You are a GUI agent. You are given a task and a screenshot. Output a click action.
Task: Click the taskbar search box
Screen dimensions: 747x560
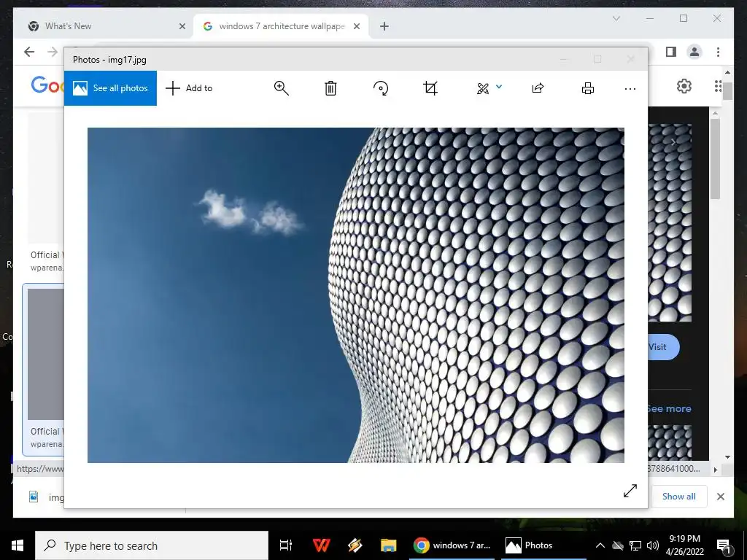click(152, 545)
